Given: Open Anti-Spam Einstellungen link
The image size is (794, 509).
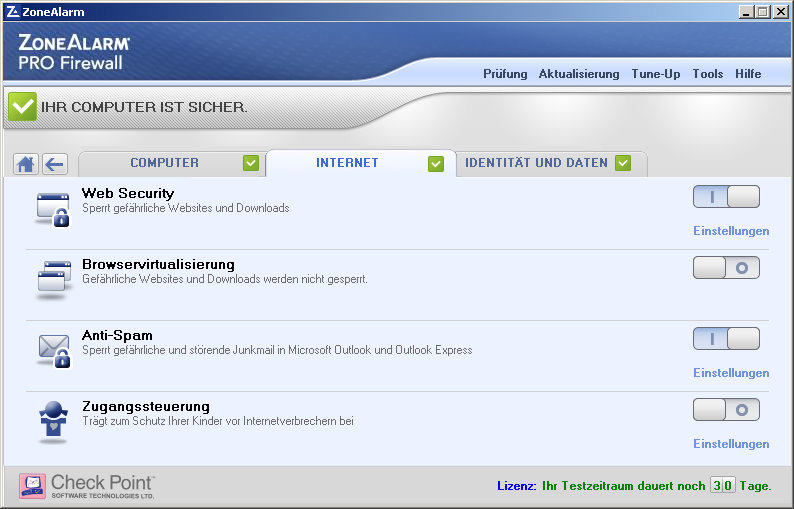Looking at the screenshot, I should 731,373.
